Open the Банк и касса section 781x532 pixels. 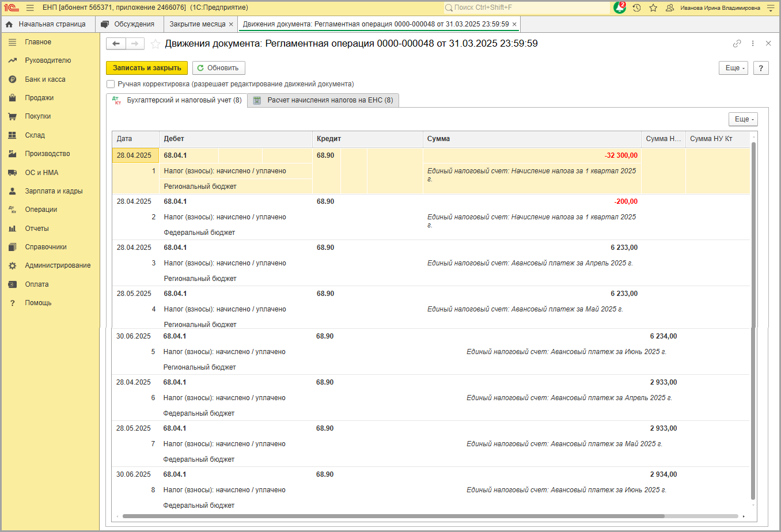(x=45, y=79)
